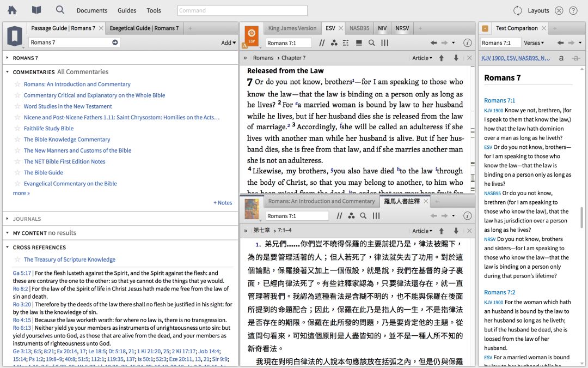Expand the ROMANS 7 section

point(7,58)
